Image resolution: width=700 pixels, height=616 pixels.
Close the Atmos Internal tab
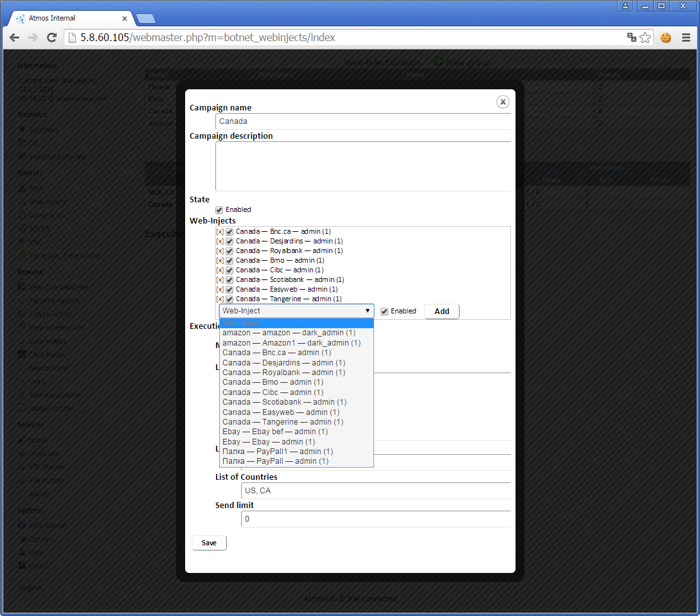[x=125, y=18]
